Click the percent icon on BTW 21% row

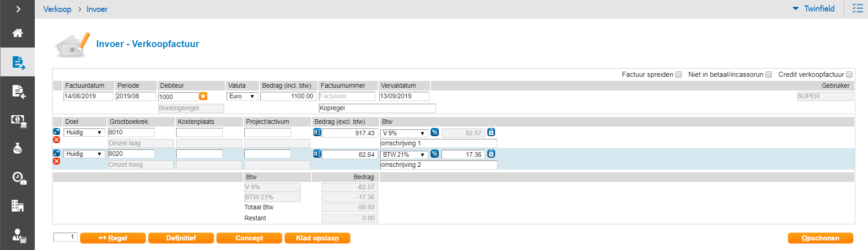(435, 154)
